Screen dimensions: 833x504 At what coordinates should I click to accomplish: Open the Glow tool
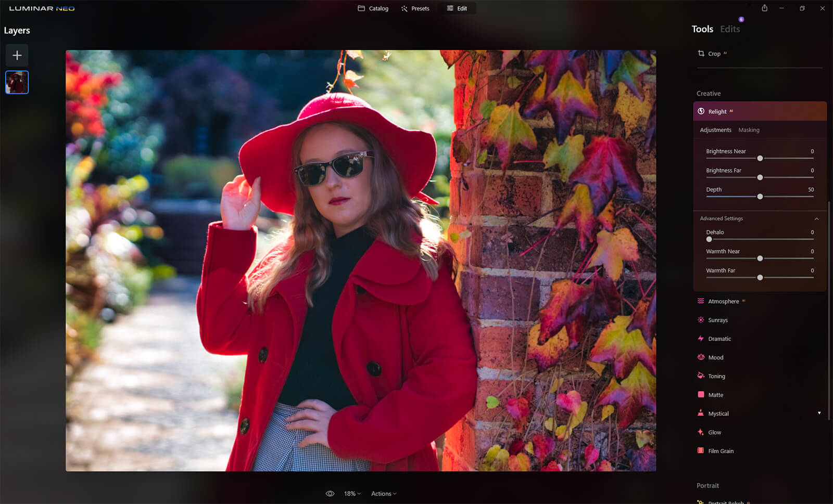pos(714,432)
